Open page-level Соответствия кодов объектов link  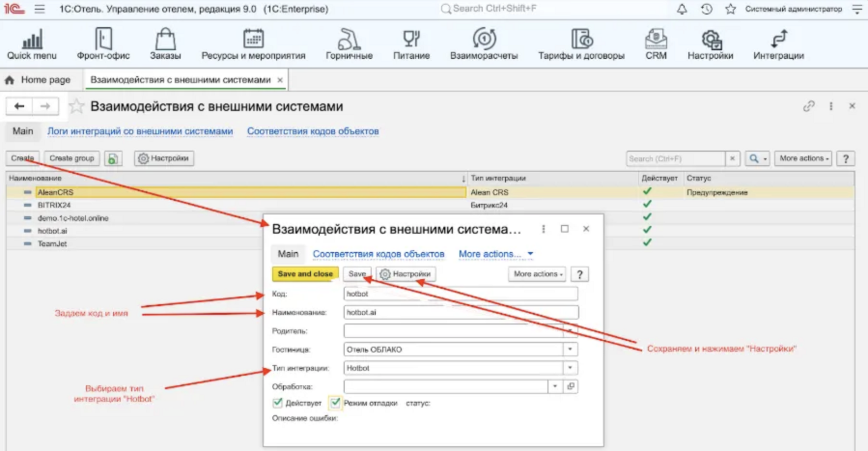click(x=313, y=131)
